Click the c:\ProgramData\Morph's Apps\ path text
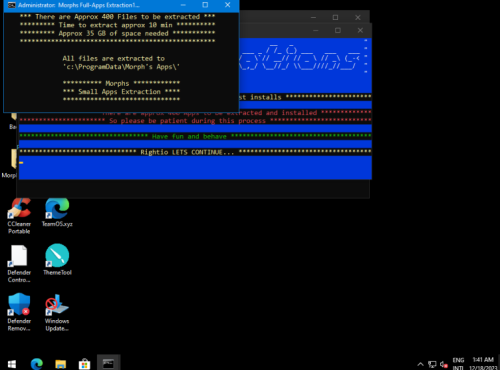Viewport: 500px width, 370px height. click(x=121, y=67)
